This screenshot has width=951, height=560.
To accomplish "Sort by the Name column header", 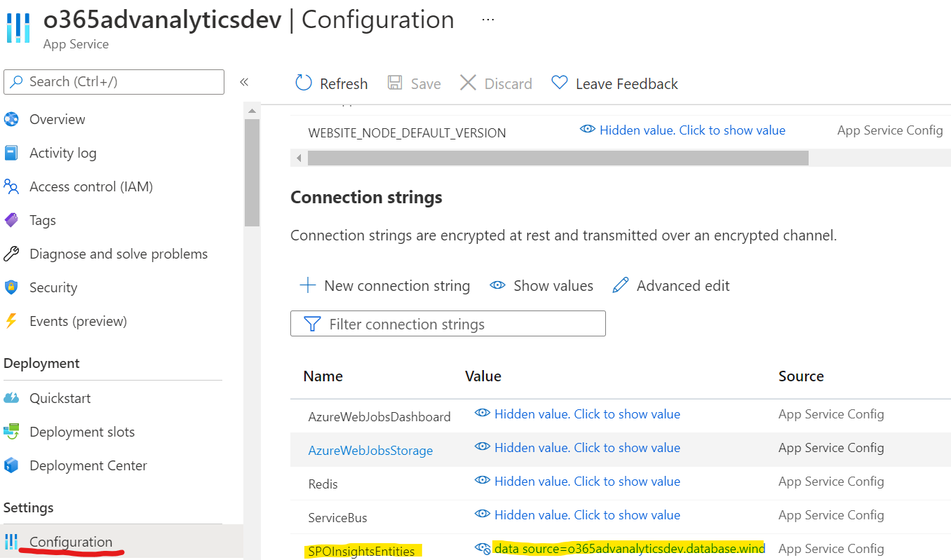I will pos(323,376).
